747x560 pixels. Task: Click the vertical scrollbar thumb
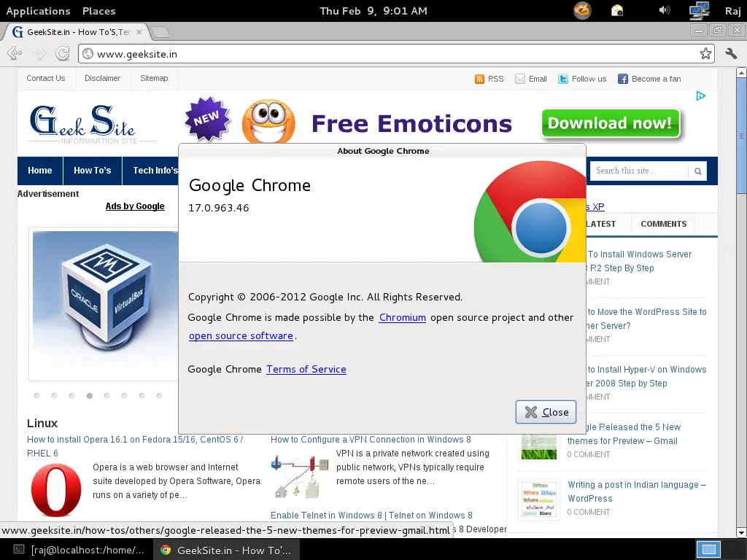[x=741, y=136]
